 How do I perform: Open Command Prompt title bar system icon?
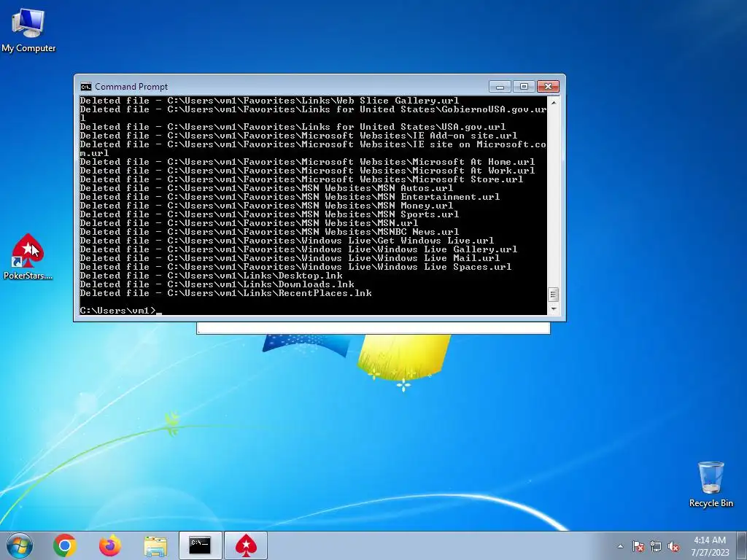(86, 87)
